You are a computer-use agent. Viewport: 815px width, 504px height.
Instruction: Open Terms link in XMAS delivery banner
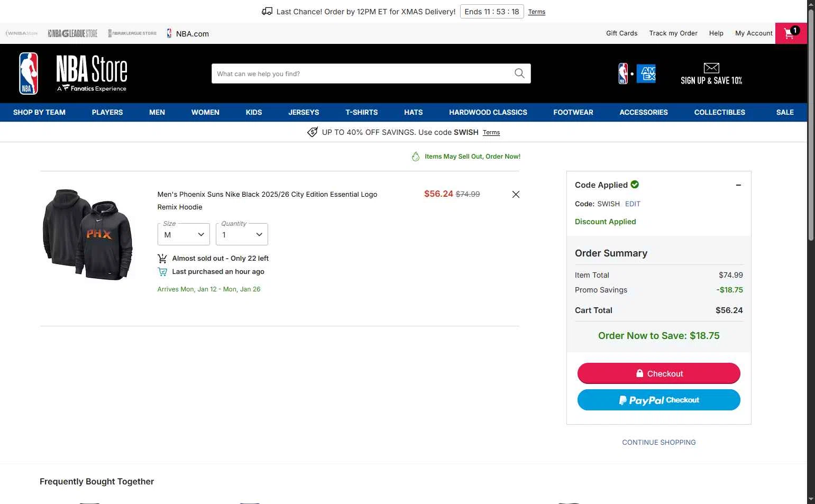(537, 12)
